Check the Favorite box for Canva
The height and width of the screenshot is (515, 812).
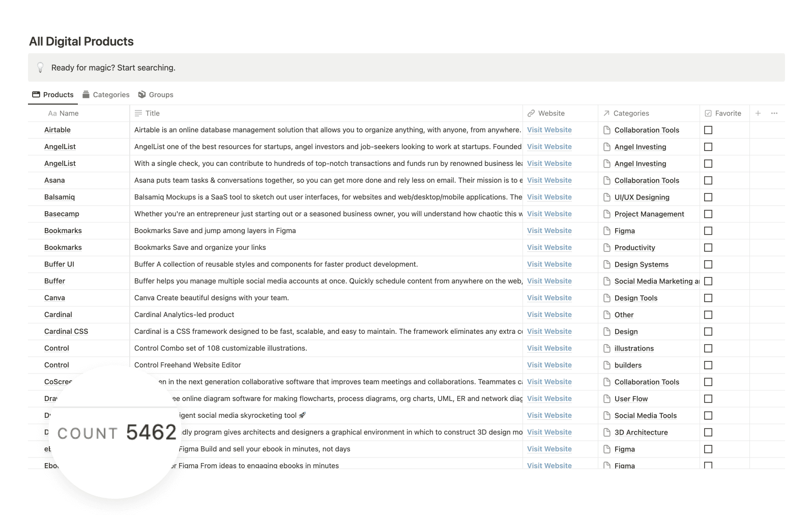pos(708,298)
